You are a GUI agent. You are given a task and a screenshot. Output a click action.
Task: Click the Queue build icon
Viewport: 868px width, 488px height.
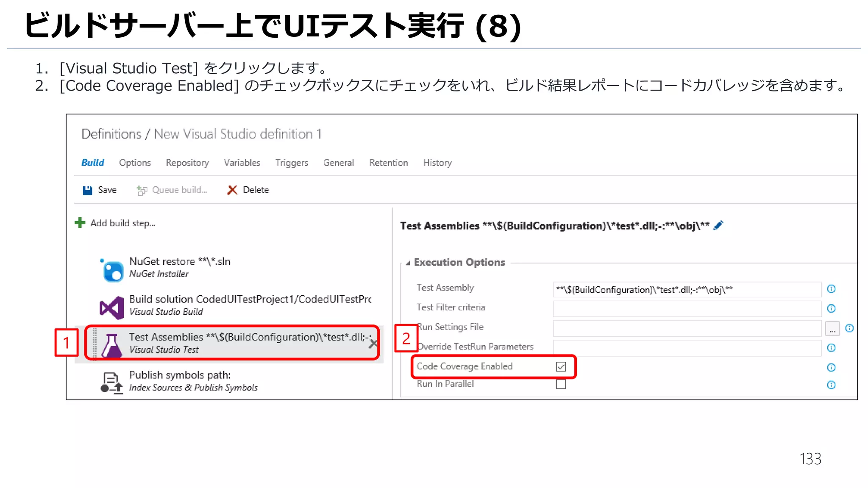[x=142, y=191]
